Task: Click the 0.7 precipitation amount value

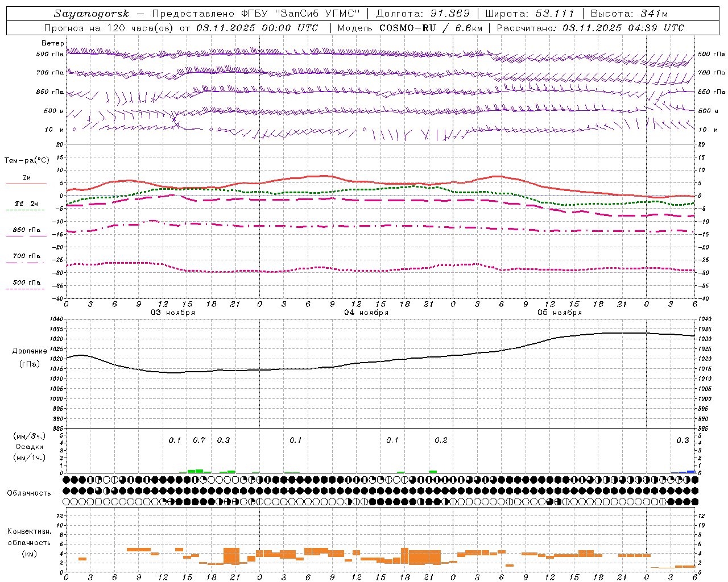Action: pyautogui.click(x=199, y=440)
